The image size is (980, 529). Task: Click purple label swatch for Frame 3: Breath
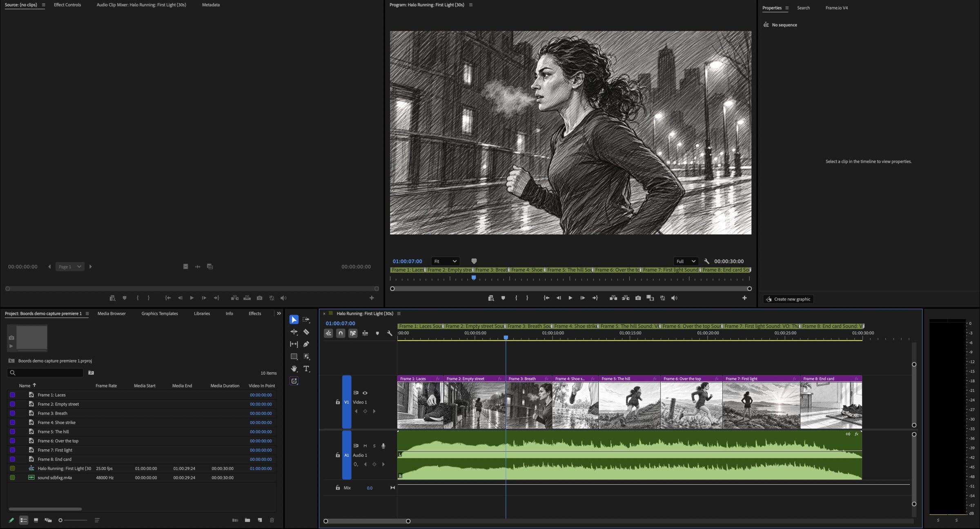(x=13, y=413)
